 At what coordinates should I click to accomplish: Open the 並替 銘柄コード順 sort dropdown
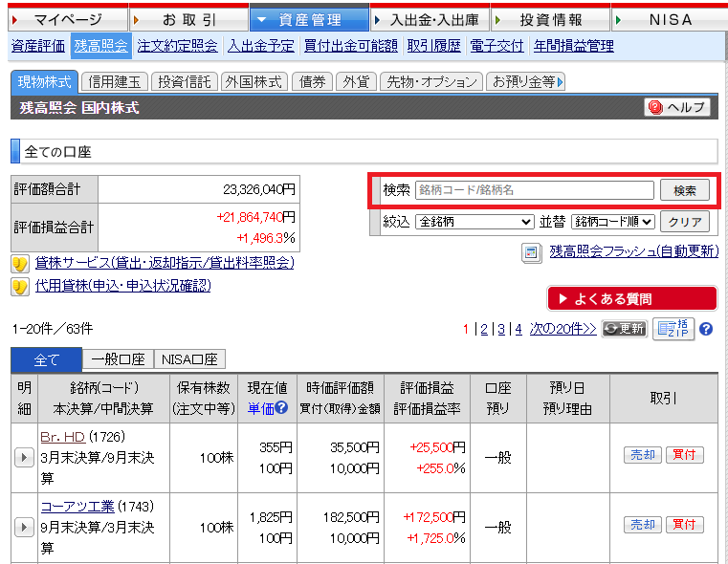tap(612, 222)
